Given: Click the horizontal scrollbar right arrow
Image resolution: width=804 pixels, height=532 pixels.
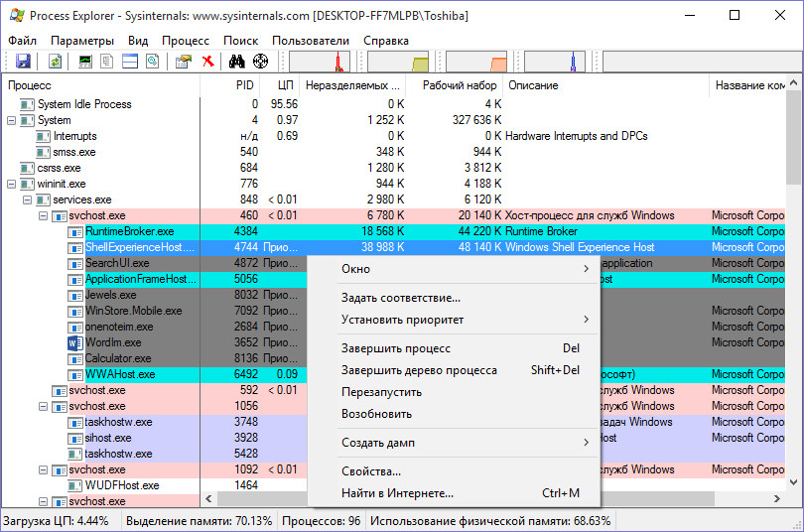Looking at the screenshot, I should pyautogui.click(x=777, y=498).
